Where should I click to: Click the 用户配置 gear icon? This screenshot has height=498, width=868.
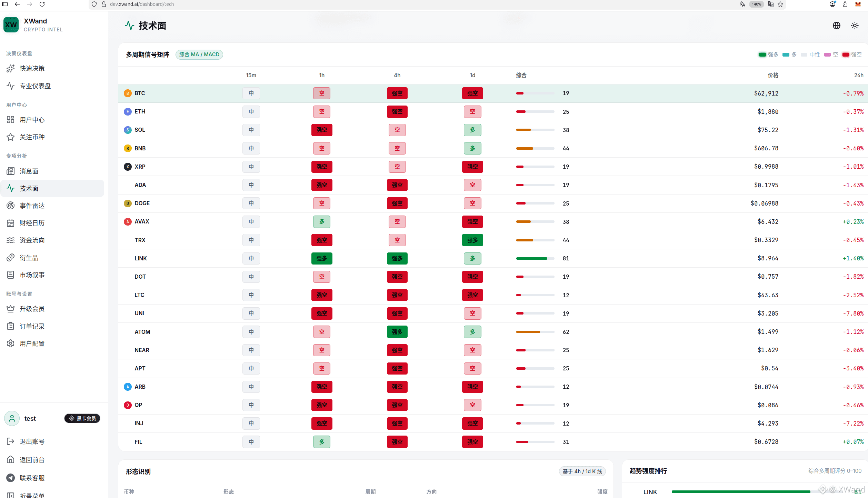(11, 343)
